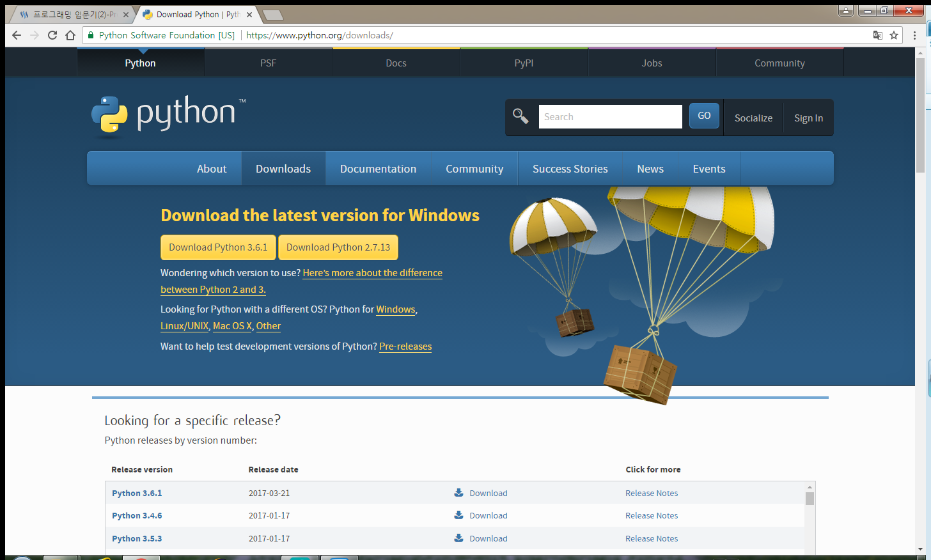Click download icon for Python 3.5.3 row
The image size is (931, 560).
point(458,538)
